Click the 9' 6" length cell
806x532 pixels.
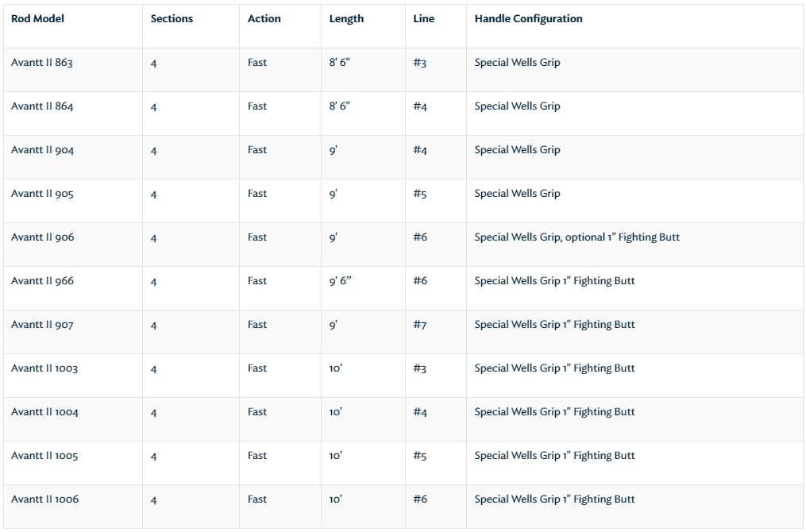point(341,281)
